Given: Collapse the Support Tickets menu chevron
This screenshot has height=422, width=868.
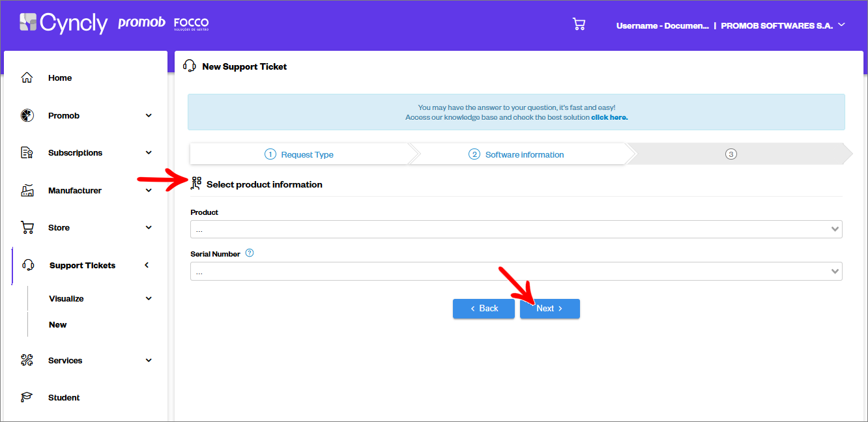Looking at the screenshot, I should [147, 265].
